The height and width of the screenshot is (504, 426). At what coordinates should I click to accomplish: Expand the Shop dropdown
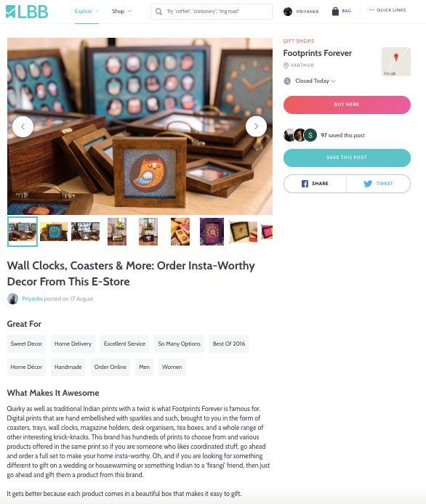coord(122,11)
